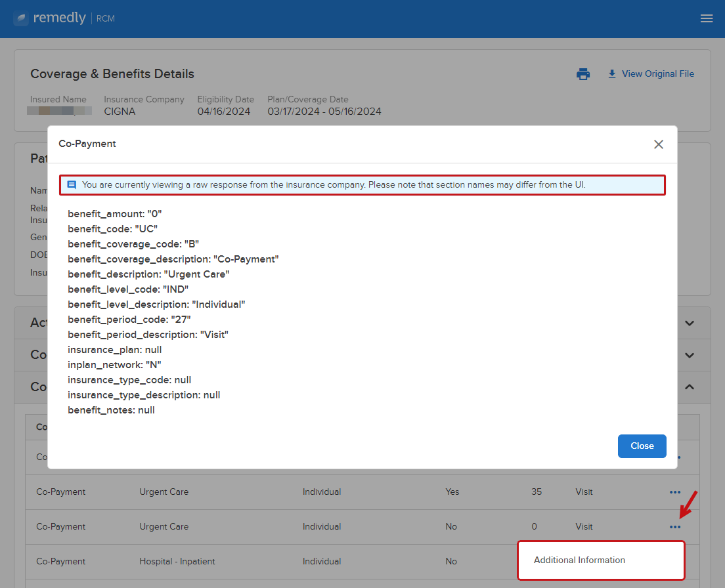Click the insurance_plan: null line
Viewport: 725px width, 588px height.
tap(115, 350)
